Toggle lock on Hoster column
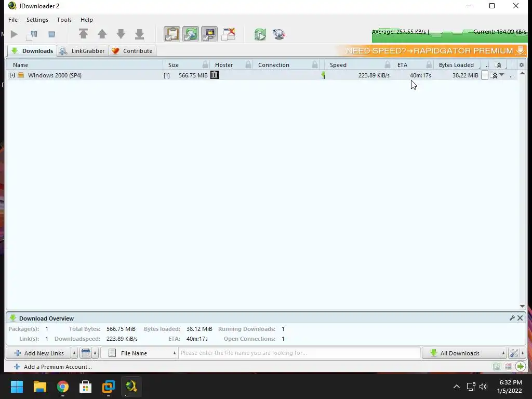The width and height of the screenshot is (532, 399). pos(248,64)
